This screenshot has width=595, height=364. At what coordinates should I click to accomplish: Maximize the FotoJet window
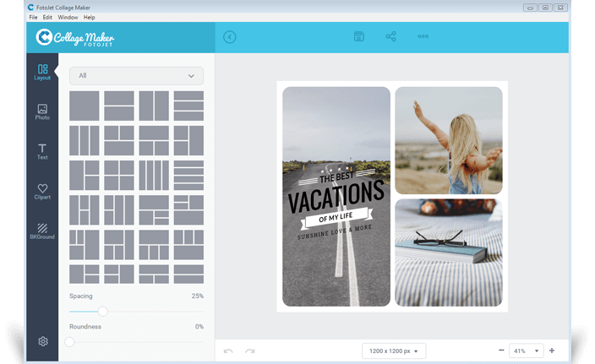(x=545, y=8)
